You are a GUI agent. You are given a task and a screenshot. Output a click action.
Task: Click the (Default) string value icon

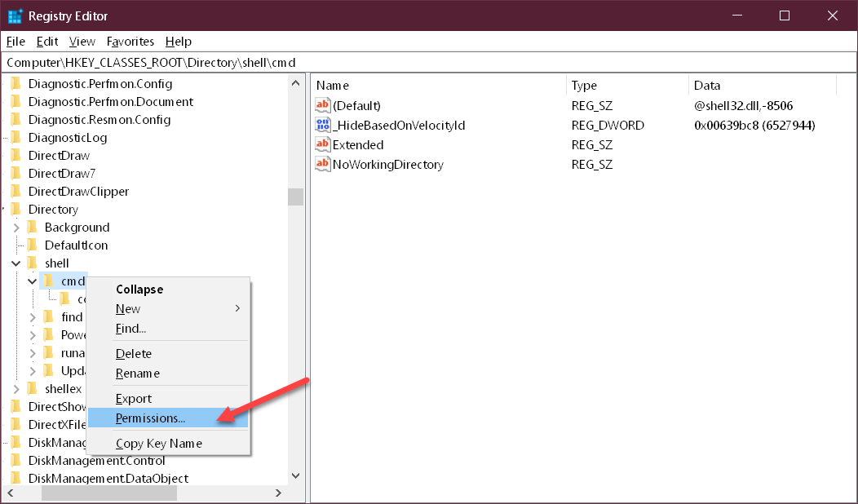coord(323,105)
